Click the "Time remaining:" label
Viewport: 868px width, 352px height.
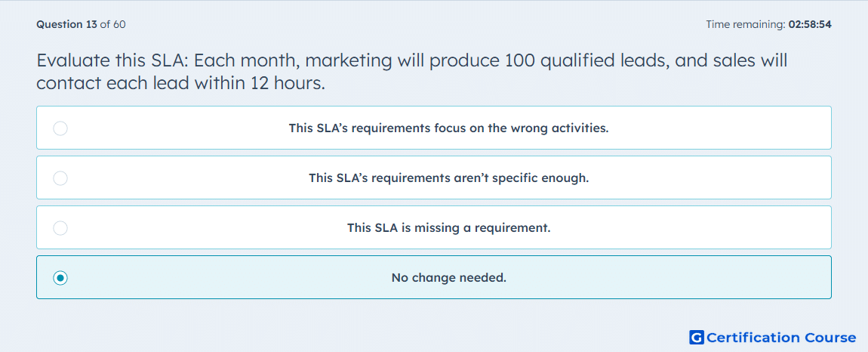coord(746,24)
